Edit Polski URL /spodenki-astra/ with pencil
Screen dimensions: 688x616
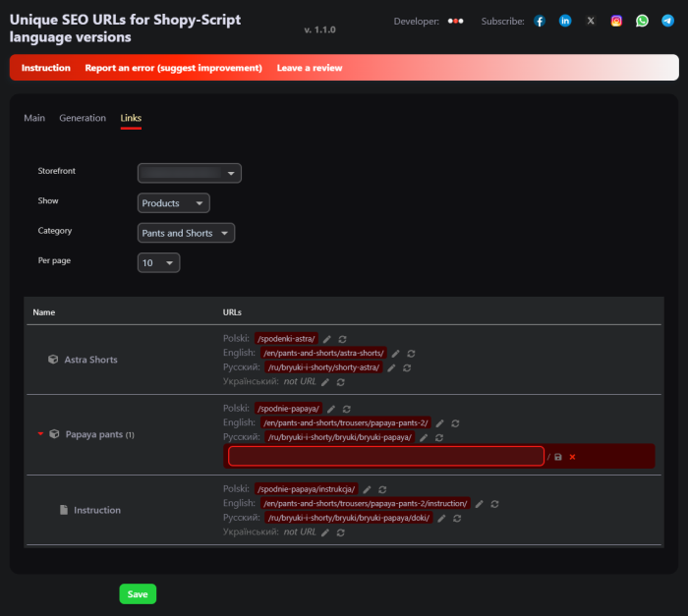[x=327, y=339]
